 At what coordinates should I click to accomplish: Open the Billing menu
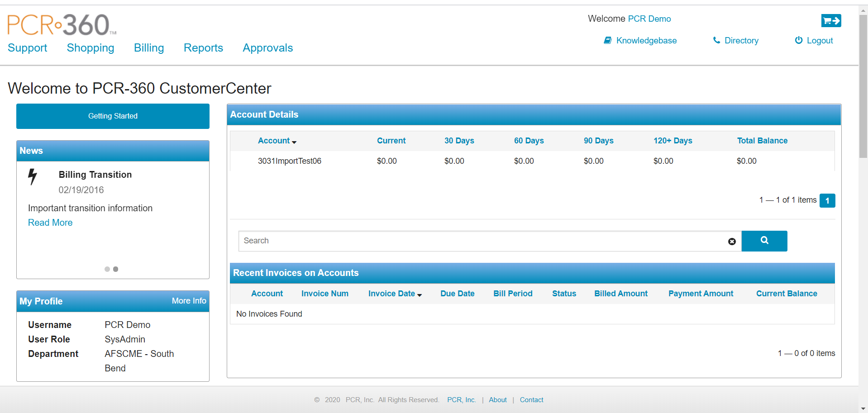coord(148,48)
